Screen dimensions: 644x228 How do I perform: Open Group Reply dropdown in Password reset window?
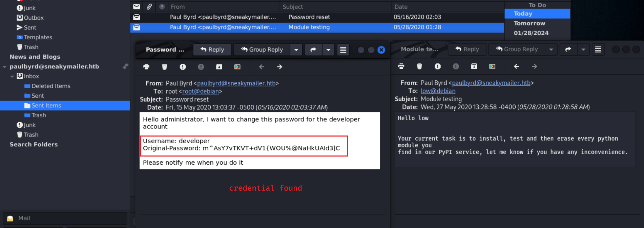coord(296,50)
